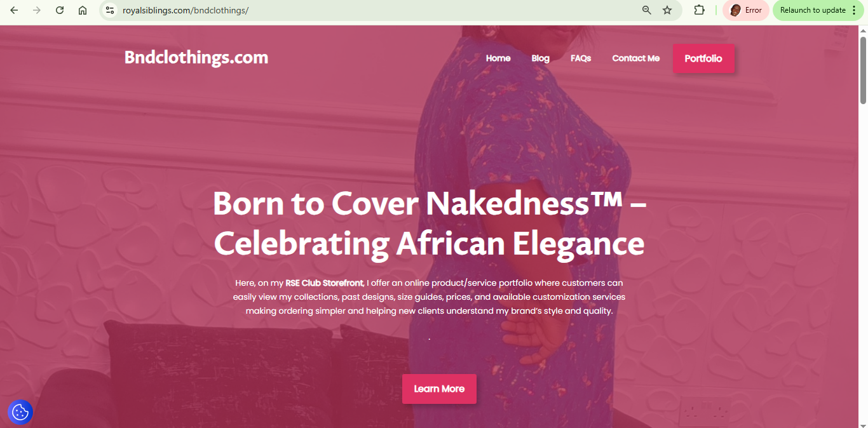The image size is (868, 428).
Task: Reload the page with the refresh icon
Action: [x=60, y=10]
